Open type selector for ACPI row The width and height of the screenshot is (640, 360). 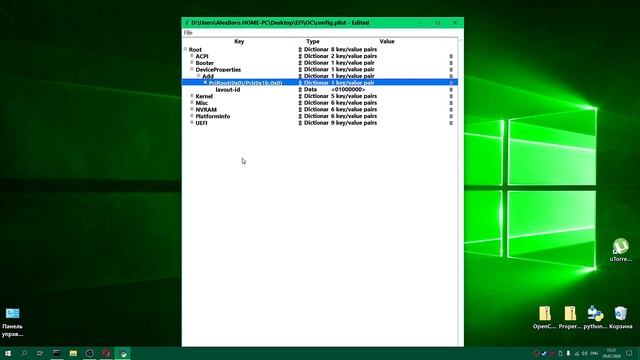300,56
